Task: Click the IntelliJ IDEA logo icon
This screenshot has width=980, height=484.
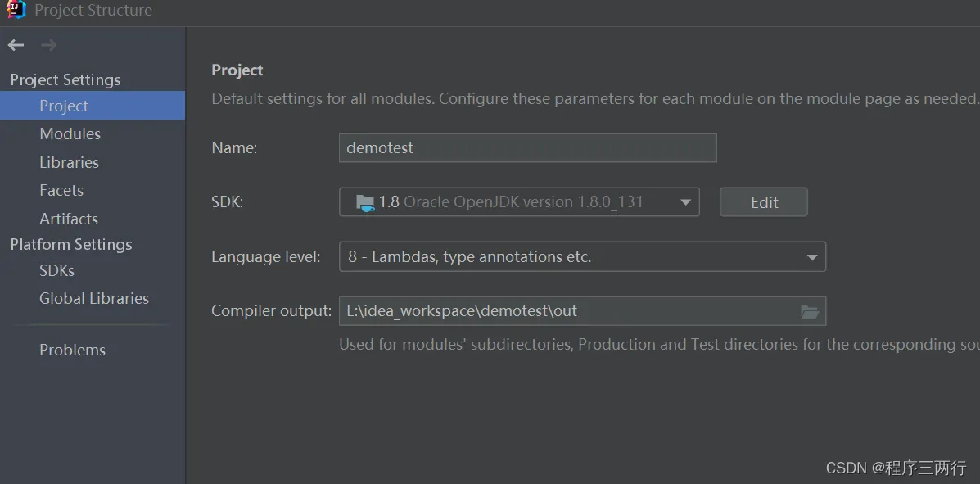Action: coord(16,9)
